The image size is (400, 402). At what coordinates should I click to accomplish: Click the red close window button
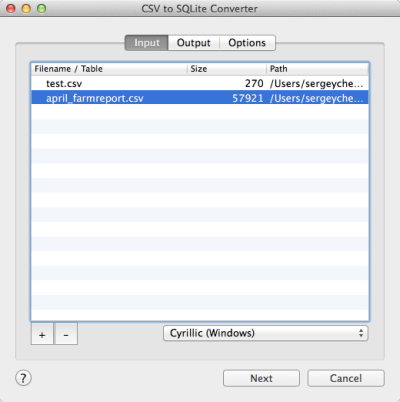click(x=11, y=8)
